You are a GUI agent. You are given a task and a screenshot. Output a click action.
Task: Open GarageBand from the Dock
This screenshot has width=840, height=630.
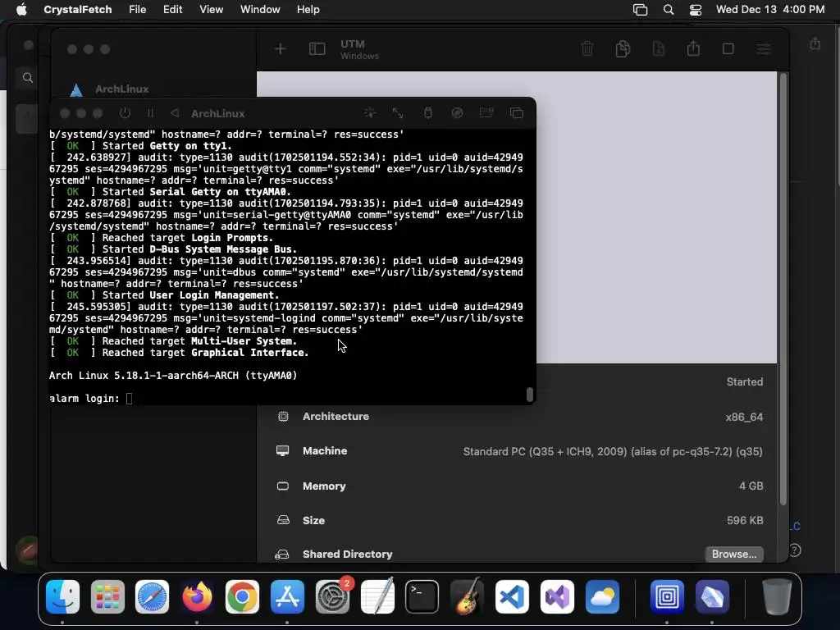tap(467, 596)
